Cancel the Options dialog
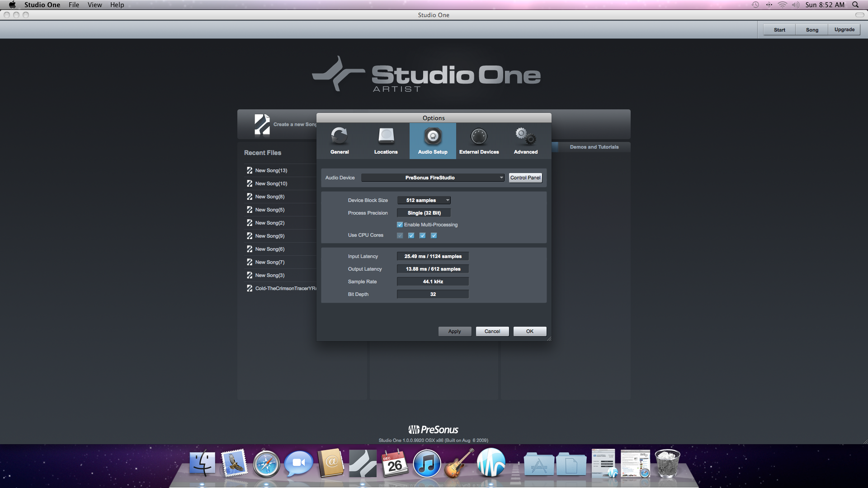Screen dimensions: 868x488 pyautogui.click(x=492, y=331)
